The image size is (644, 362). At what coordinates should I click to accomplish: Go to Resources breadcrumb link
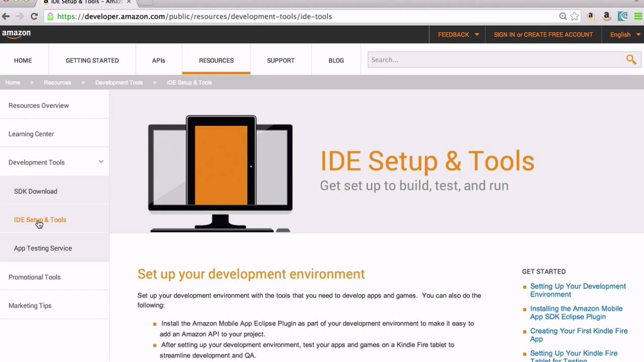pyautogui.click(x=57, y=82)
